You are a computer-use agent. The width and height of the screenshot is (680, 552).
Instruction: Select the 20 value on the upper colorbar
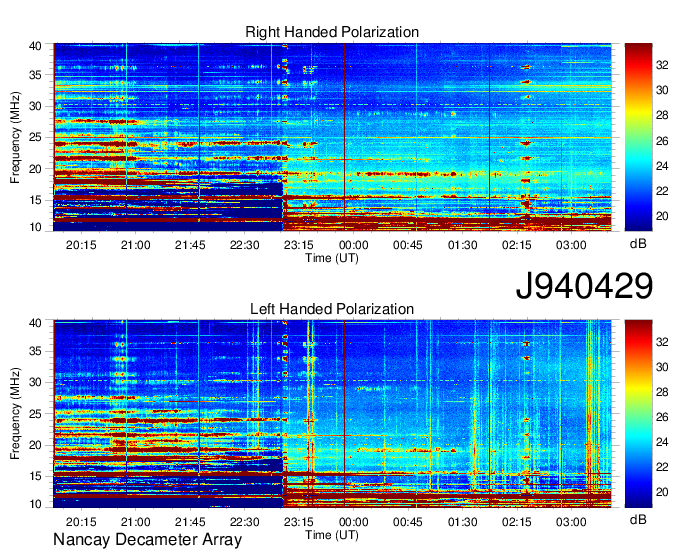662,216
